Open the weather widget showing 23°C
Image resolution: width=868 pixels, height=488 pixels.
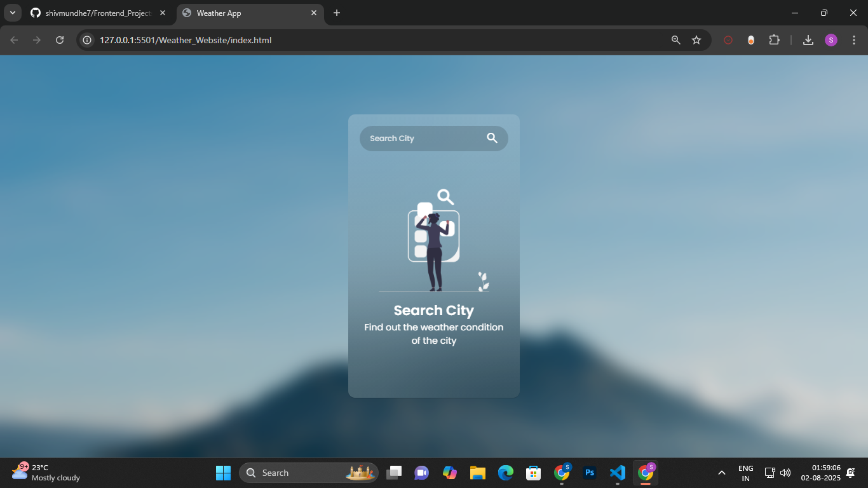tap(46, 472)
